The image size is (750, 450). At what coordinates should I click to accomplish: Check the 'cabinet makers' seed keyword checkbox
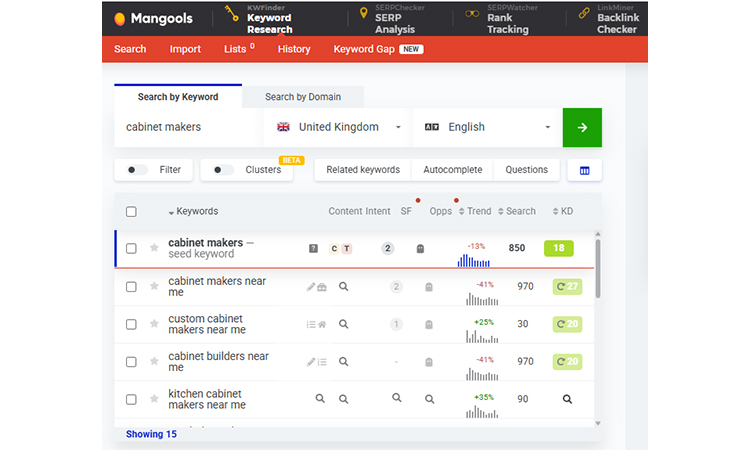[x=131, y=248]
